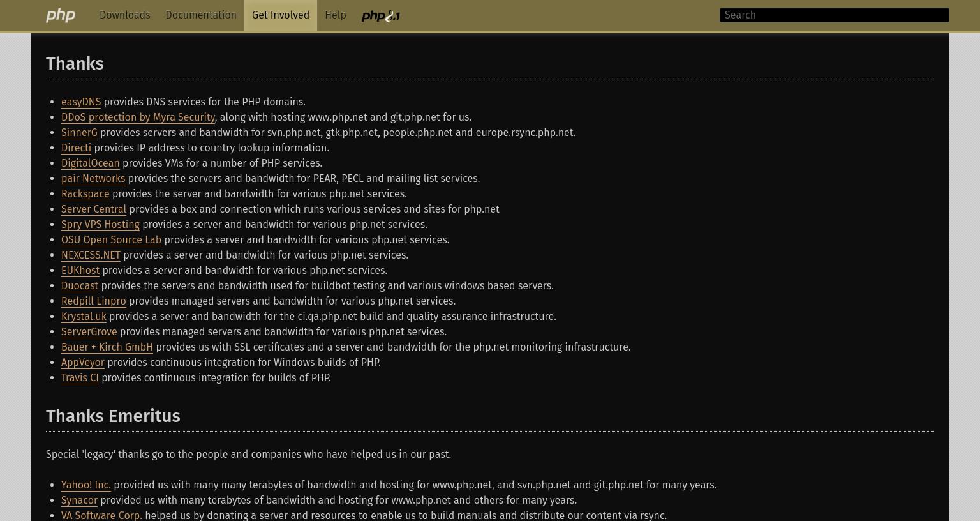The height and width of the screenshot is (521, 980).
Task: Visit the Rackspace link
Action: [85, 194]
